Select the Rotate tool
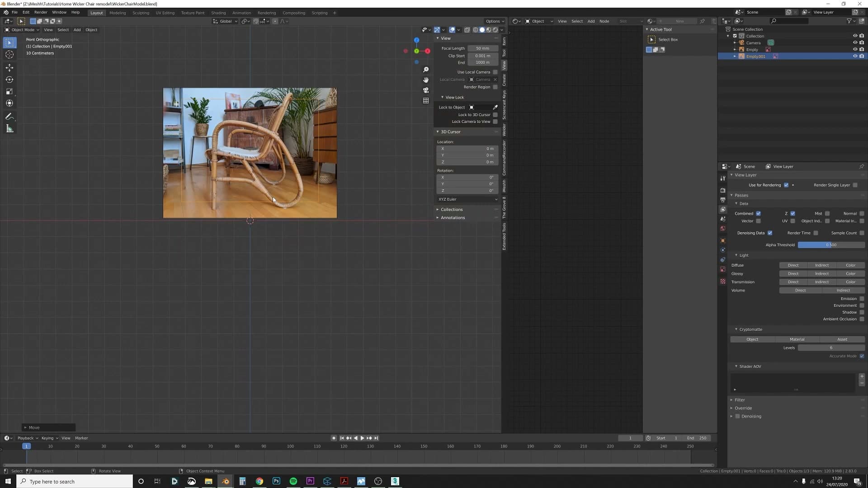The width and height of the screenshot is (868, 488). 9,80
